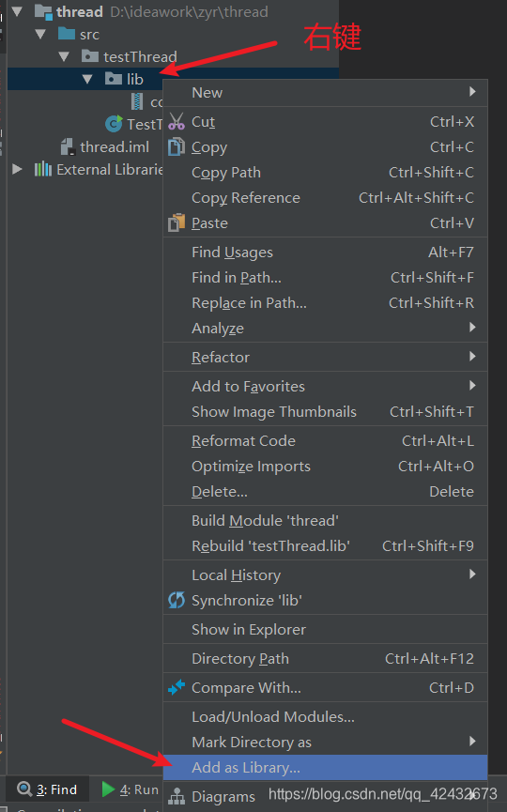
Task: Click the Copy documents icon
Action: point(177,146)
